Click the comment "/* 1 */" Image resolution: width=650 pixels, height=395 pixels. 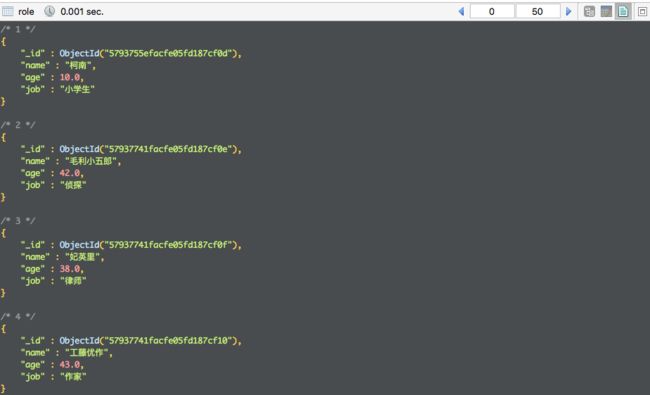pos(18,29)
